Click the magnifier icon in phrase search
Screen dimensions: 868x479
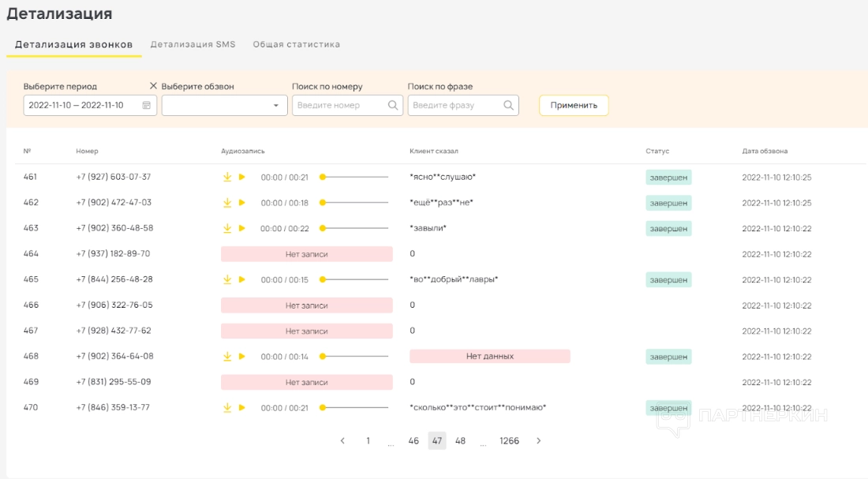click(x=508, y=105)
